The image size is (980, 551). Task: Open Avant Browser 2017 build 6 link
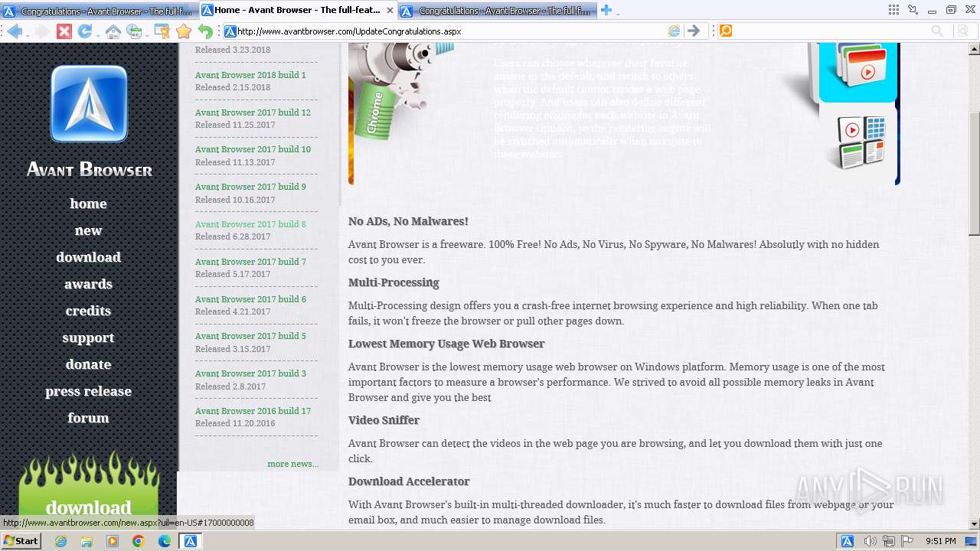(x=250, y=299)
